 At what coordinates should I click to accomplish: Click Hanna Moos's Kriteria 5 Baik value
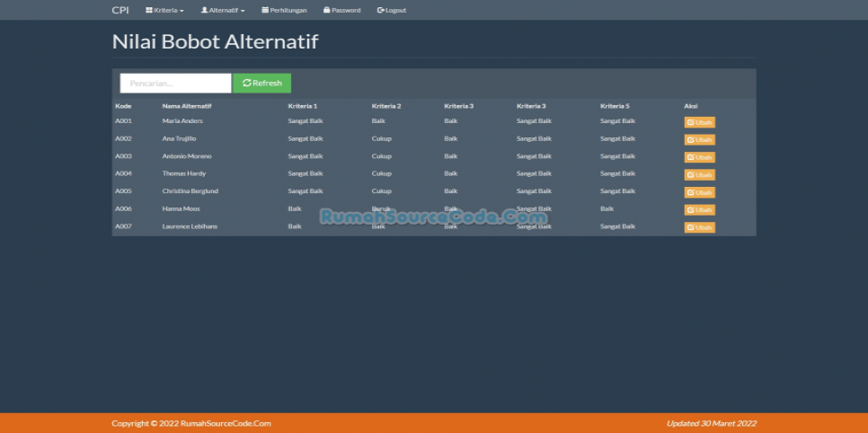(x=607, y=208)
